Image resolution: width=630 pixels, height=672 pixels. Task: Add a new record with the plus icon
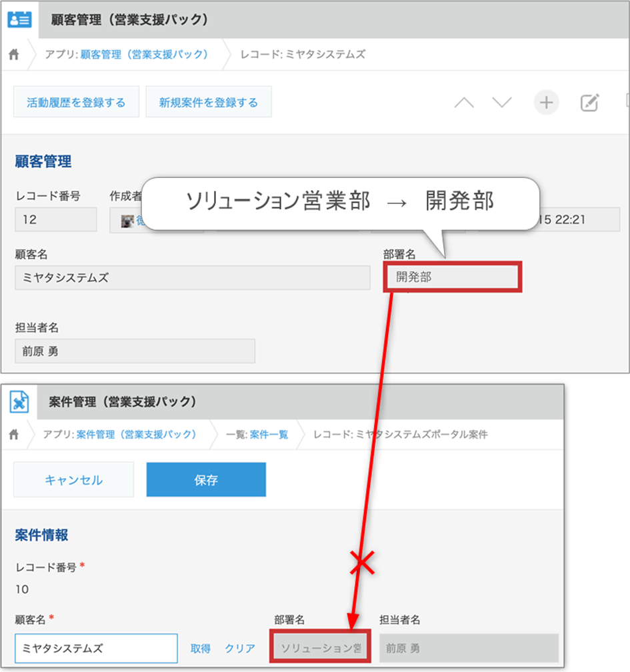pos(546,103)
